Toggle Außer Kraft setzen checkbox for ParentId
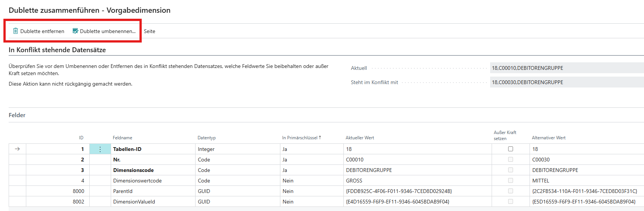 [510, 191]
